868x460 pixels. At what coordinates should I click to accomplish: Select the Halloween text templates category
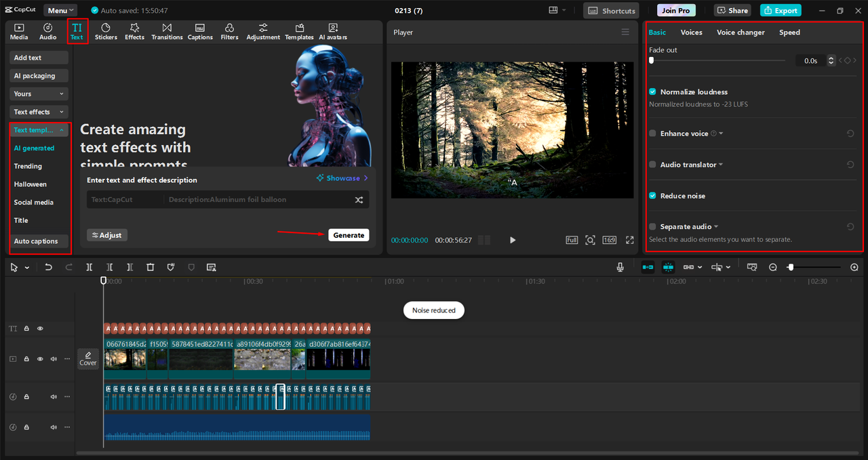[x=31, y=184]
